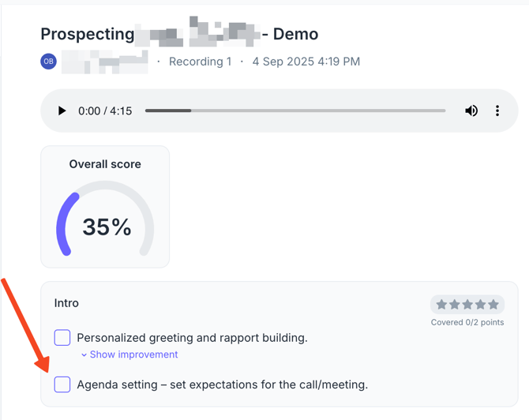The width and height of the screenshot is (529, 420).
Task: Rate Intro with the second star
Action: click(x=455, y=305)
